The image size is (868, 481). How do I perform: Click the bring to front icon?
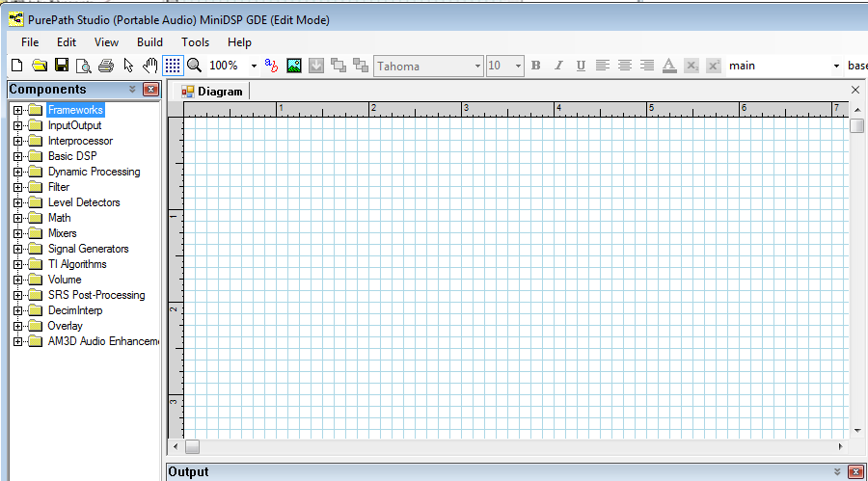339,66
